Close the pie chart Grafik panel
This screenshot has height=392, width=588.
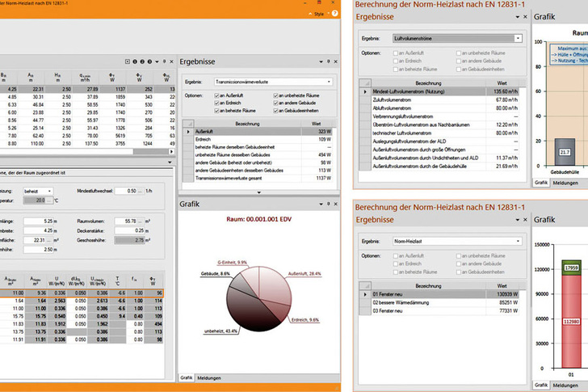(335, 205)
